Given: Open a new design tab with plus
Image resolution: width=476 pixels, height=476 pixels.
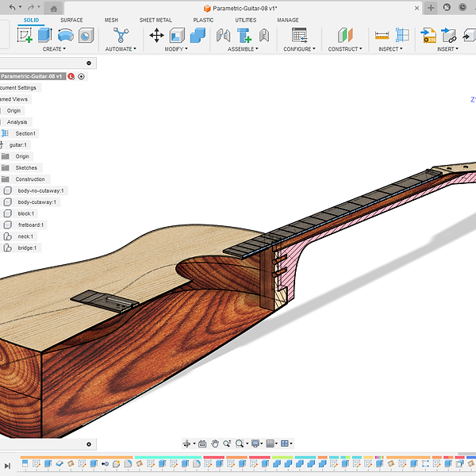Looking at the screenshot, I should coord(431,8).
